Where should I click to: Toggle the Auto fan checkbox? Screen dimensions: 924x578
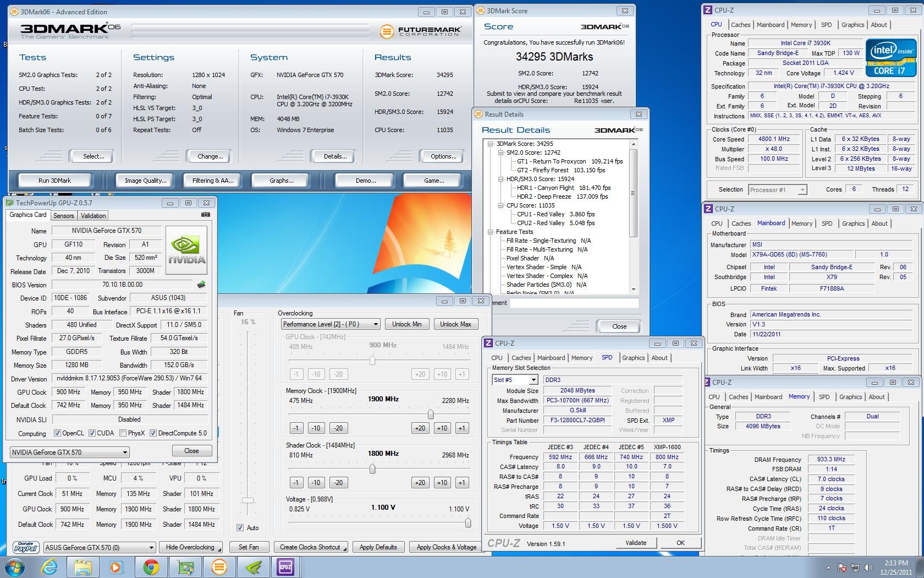pyautogui.click(x=240, y=527)
